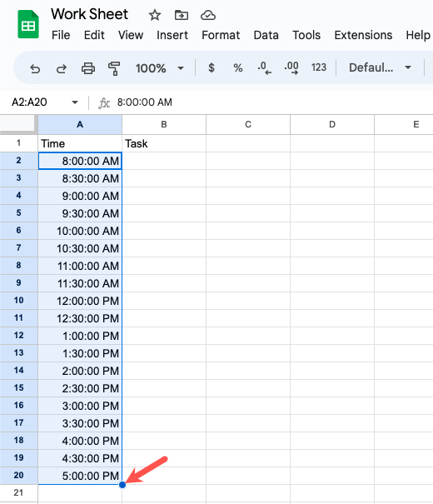Select cell with 3:00:00 PM
433x504 pixels.
[80, 406]
